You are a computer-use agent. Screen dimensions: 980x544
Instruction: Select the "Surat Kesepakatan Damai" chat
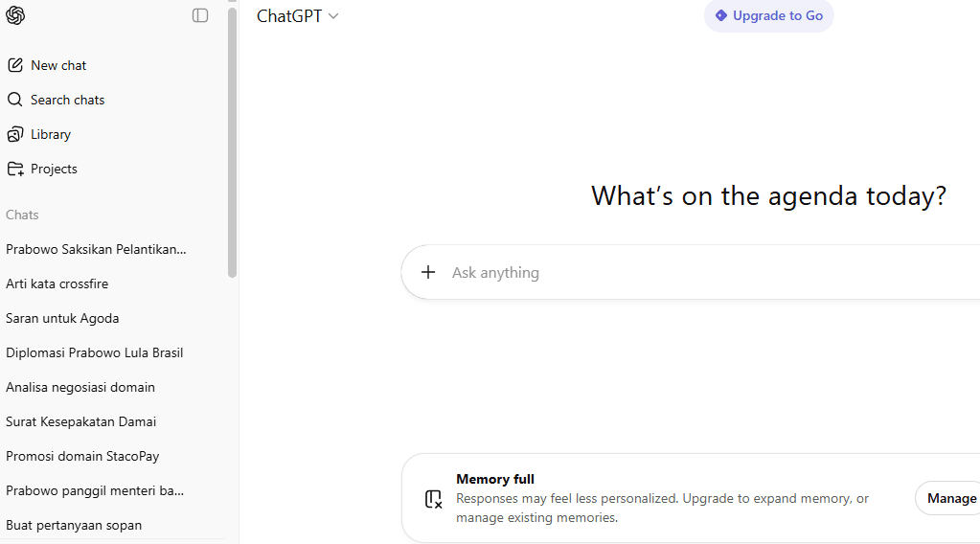[x=80, y=421]
